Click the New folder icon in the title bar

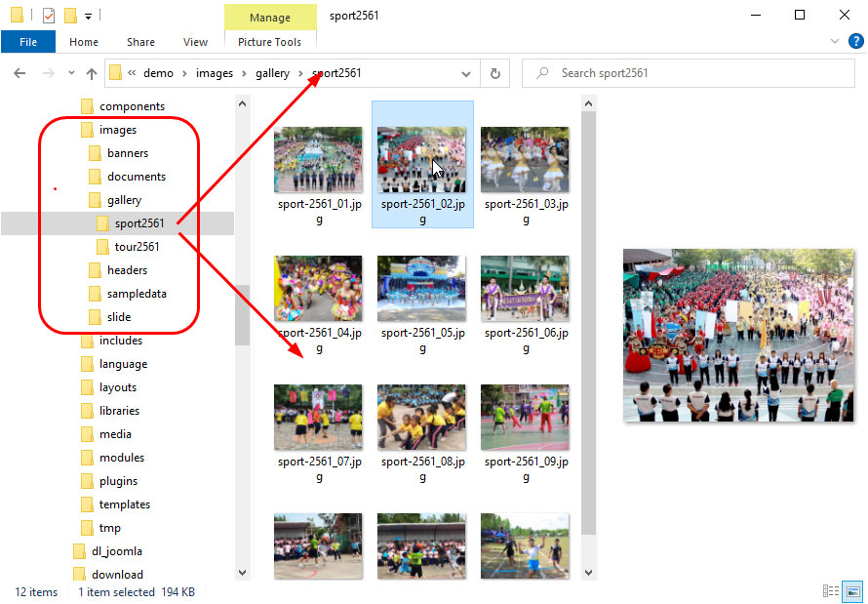point(70,16)
